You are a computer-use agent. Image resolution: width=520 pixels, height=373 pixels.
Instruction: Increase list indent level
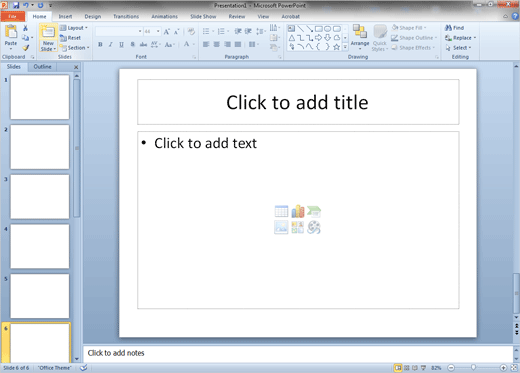tap(248, 31)
